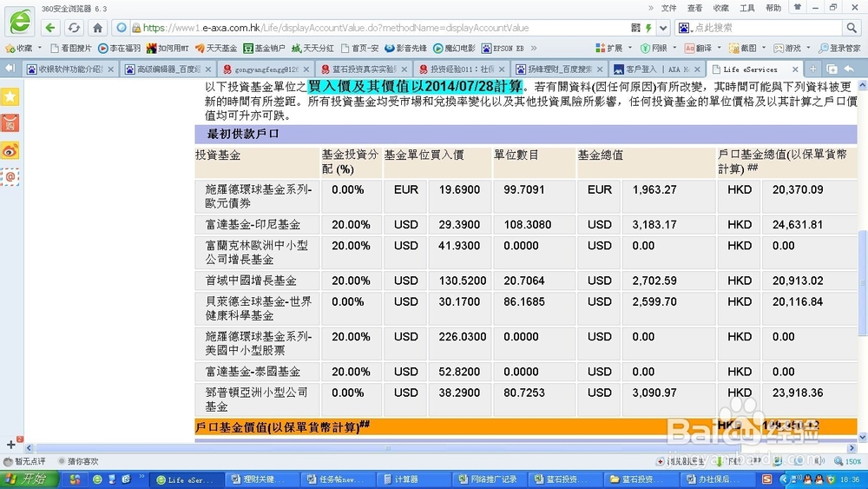Viewport: 868px width, 489px height.
Task: Click the tab list window icon
Action: (x=832, y=69)
